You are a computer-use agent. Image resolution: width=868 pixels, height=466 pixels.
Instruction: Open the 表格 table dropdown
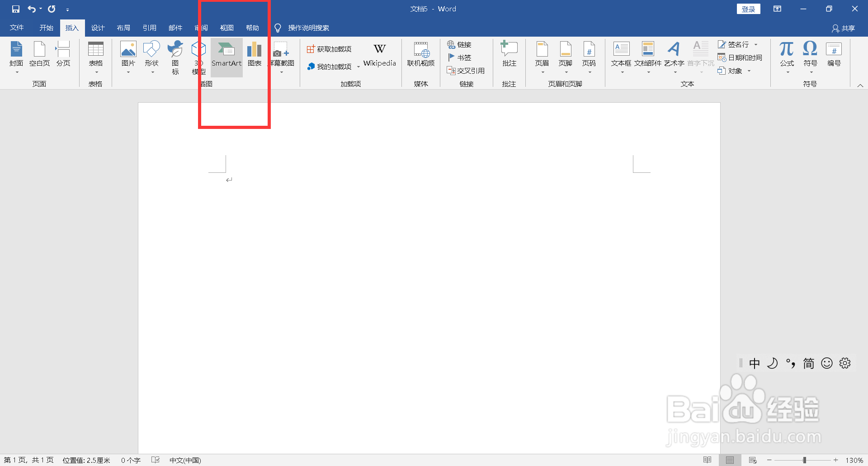click(95, 57)
